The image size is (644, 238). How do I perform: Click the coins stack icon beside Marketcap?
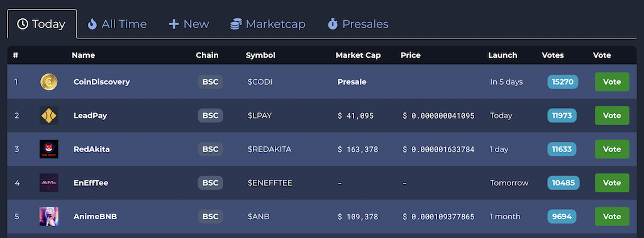click(x=236, y=24)
